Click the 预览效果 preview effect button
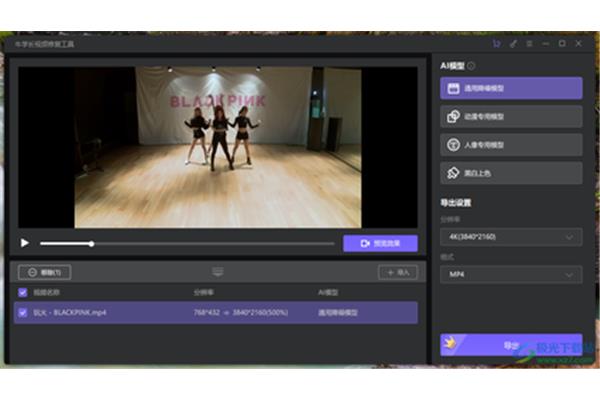The height and width of the screenshot is (400, 600). coord(380,243)
